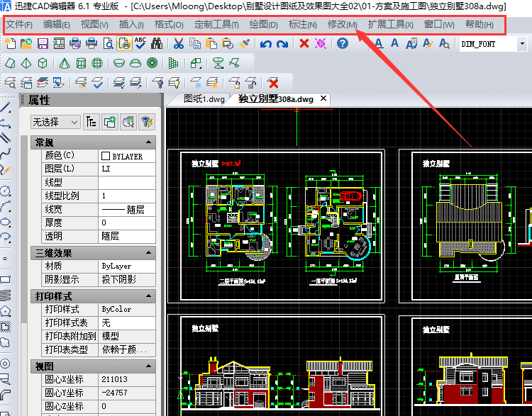Select the 3D sphere tool
This screenshot has height=416, width=532.
click(x=97, y=63)
